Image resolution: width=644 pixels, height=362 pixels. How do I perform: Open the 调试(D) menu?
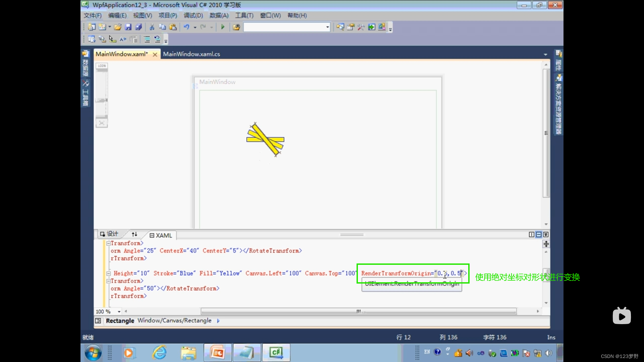193,15
